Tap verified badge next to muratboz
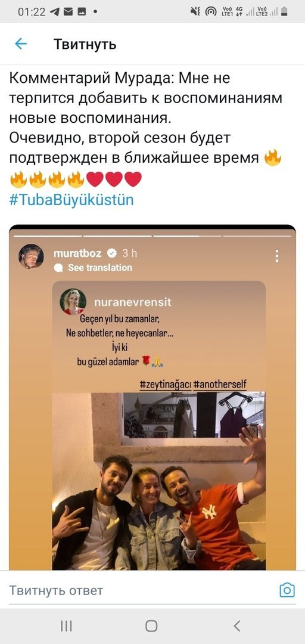Viewport: 305px width, 644px height. [x=111, y=253]
